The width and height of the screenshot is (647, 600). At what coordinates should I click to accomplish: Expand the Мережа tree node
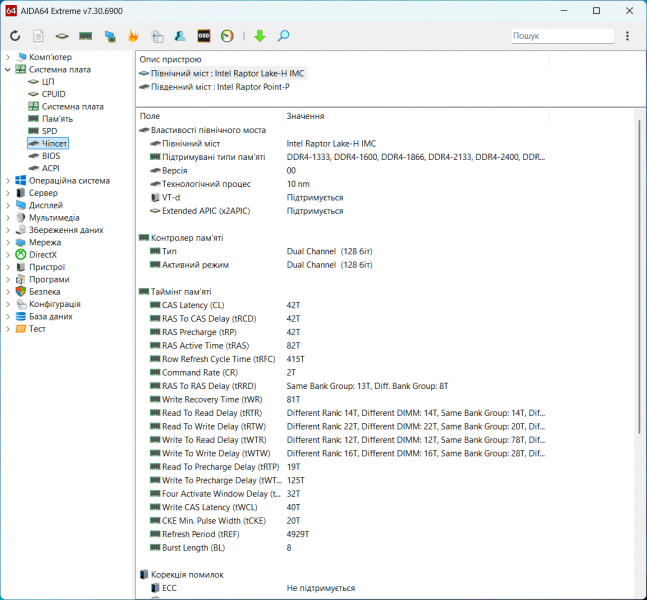(8, 242)
